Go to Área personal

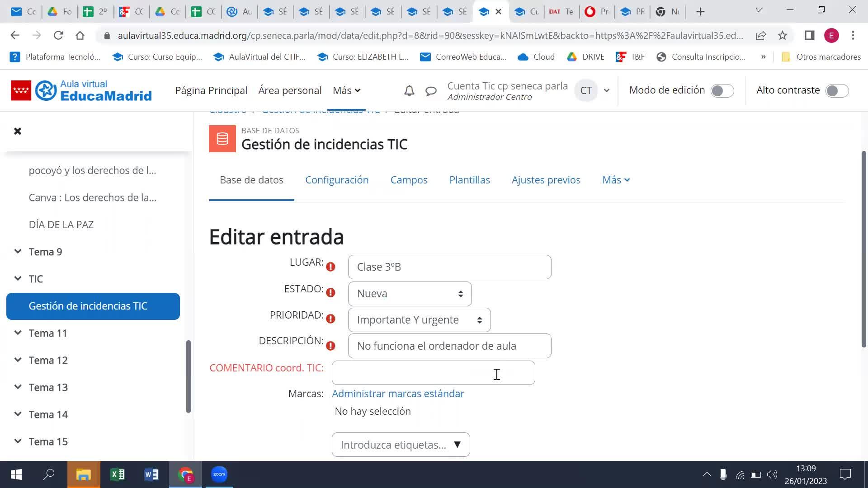click(x=290, y=90)
